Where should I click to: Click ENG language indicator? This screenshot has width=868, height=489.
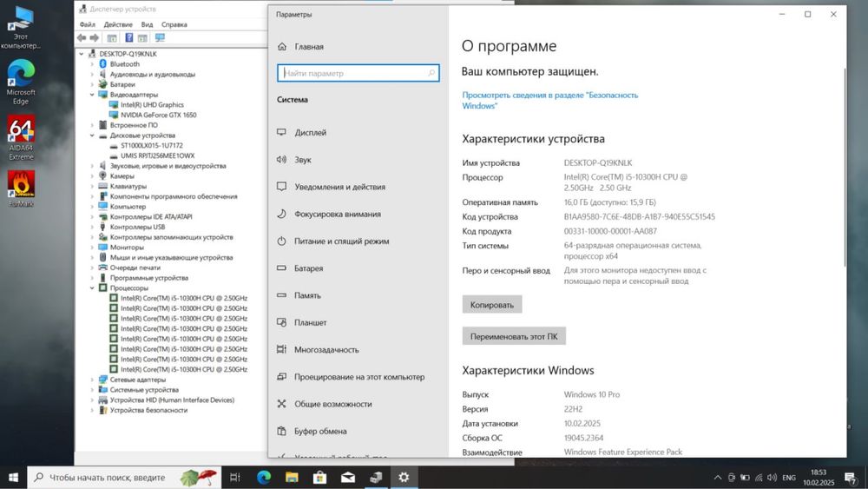[x=789, y=478]
